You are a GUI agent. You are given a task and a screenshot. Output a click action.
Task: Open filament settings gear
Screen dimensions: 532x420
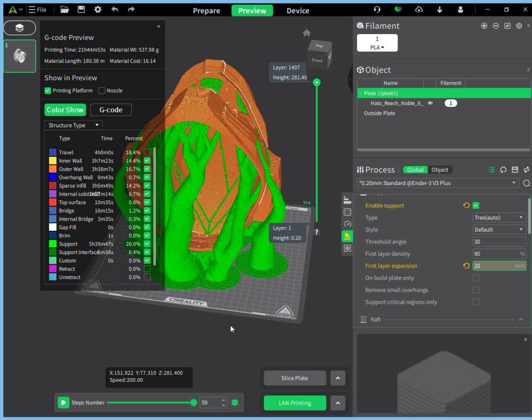[x=519, y=26]
